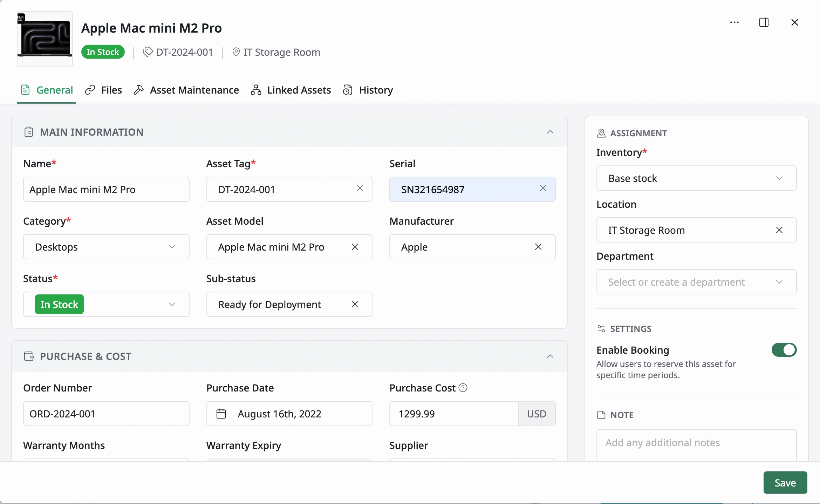
Task: Switch to the Files tab
Action: click(104, 90)
